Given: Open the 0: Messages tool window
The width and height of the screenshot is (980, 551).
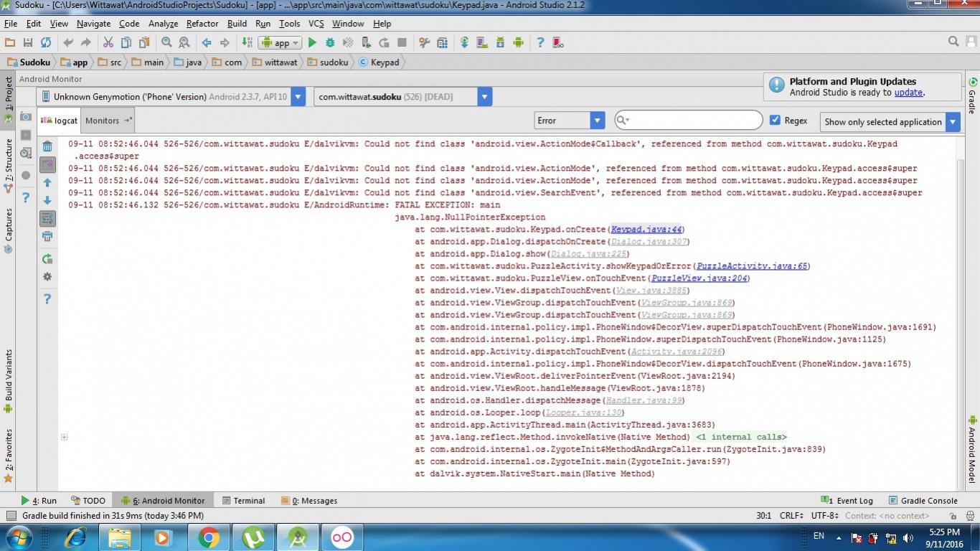Looking at the screenshot, I should 309,501.
